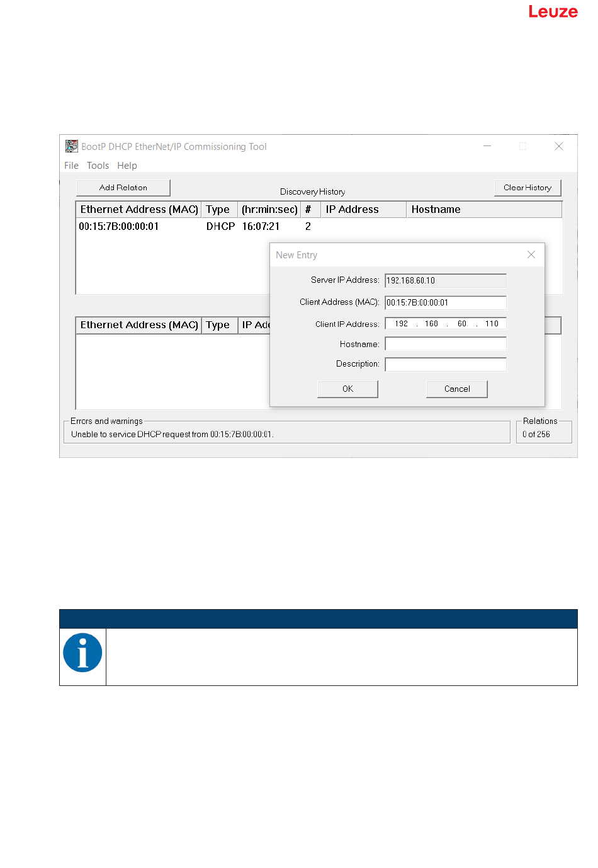Click the BootP DHCP tool application icon
The width and height of the screenshot is (598, 868).
tap(72, 146)
